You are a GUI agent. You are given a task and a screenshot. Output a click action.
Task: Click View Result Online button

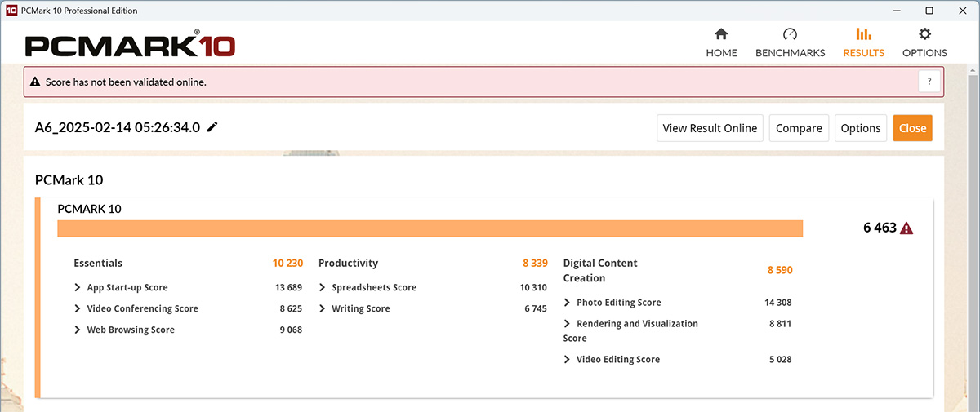[x=710, y=128]
